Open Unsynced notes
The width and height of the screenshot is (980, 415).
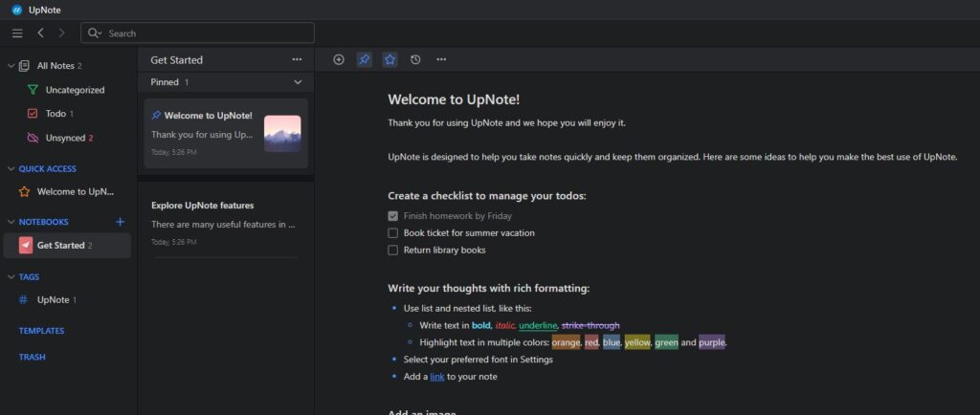click(x=67, y=138)
